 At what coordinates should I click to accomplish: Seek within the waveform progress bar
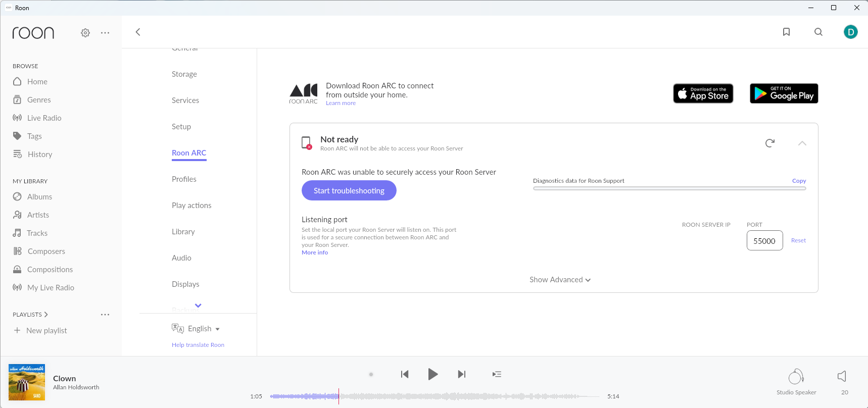[x=435, y=396]
